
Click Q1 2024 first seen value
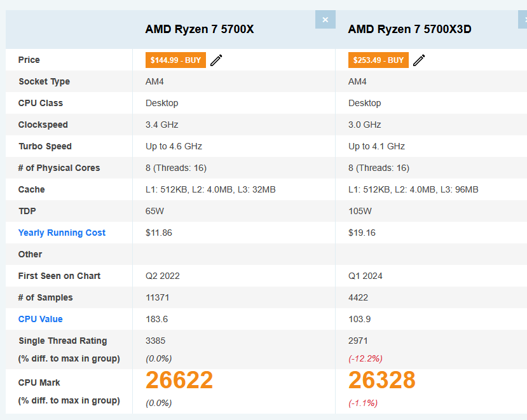coord(365,276)
